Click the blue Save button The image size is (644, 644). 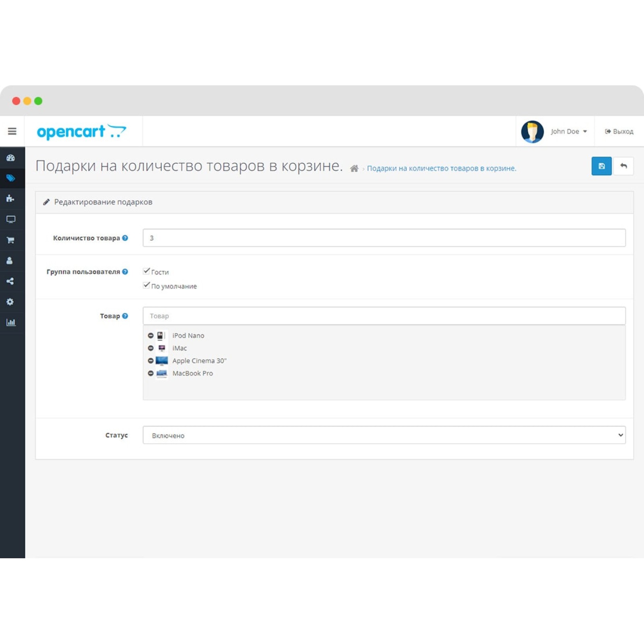coord(601,166)
